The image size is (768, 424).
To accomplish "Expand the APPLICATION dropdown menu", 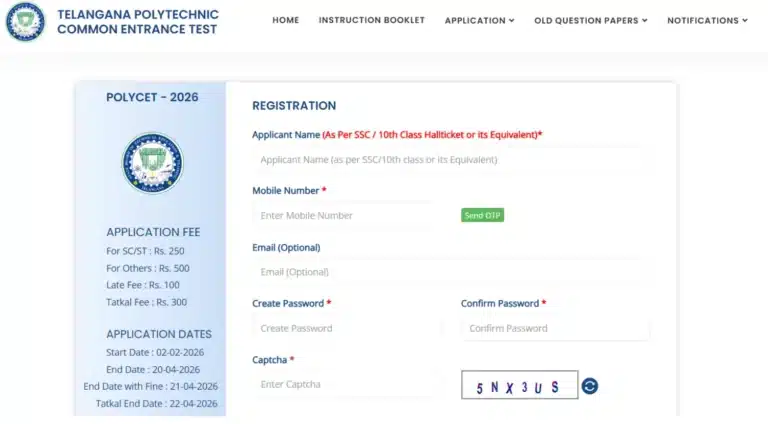I will pos(480,21).
